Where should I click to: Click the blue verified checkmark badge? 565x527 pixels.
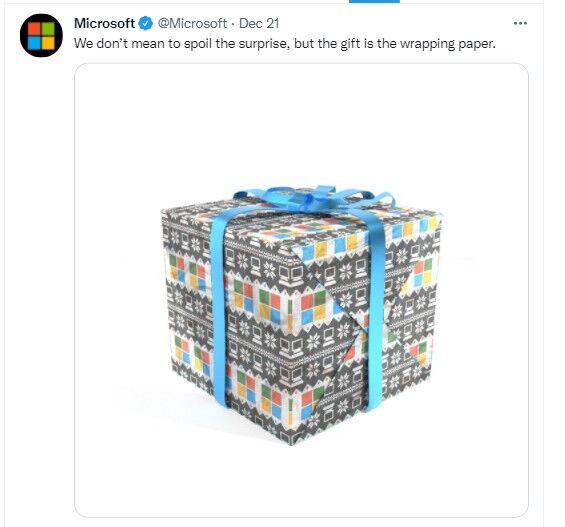pos(146,23)
